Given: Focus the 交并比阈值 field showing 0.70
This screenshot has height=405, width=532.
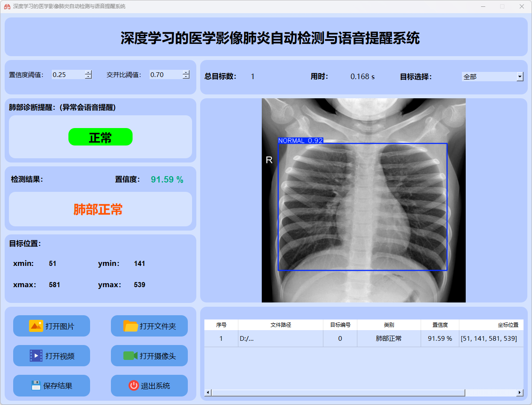Looking at the screenshot, I should (x=166, y=74).
